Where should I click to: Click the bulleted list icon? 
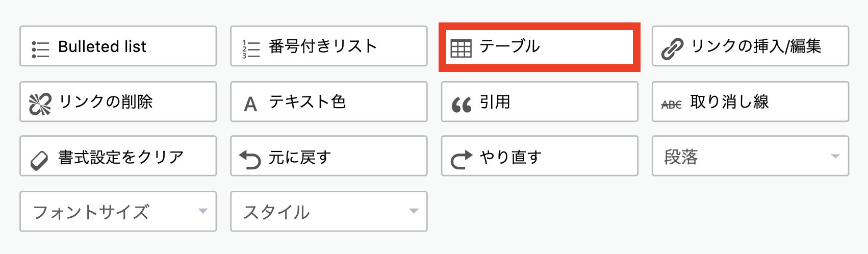click(x=40, y=49)
